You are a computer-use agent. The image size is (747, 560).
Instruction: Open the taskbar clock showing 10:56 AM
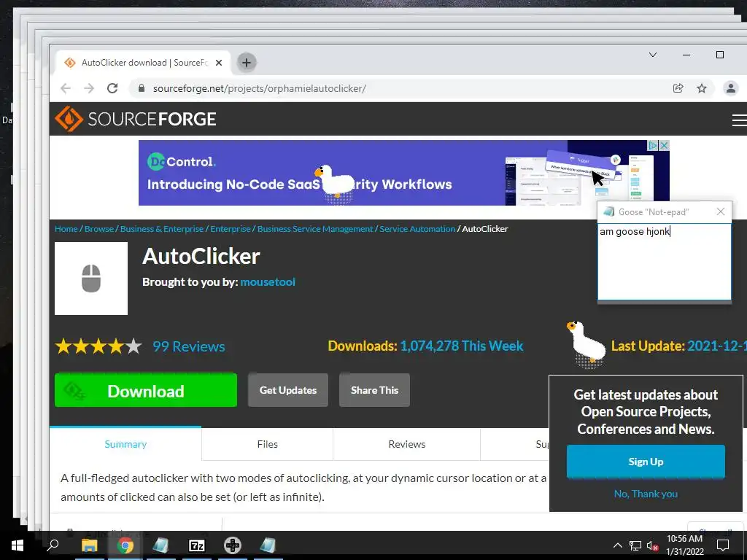click(684, 545)
